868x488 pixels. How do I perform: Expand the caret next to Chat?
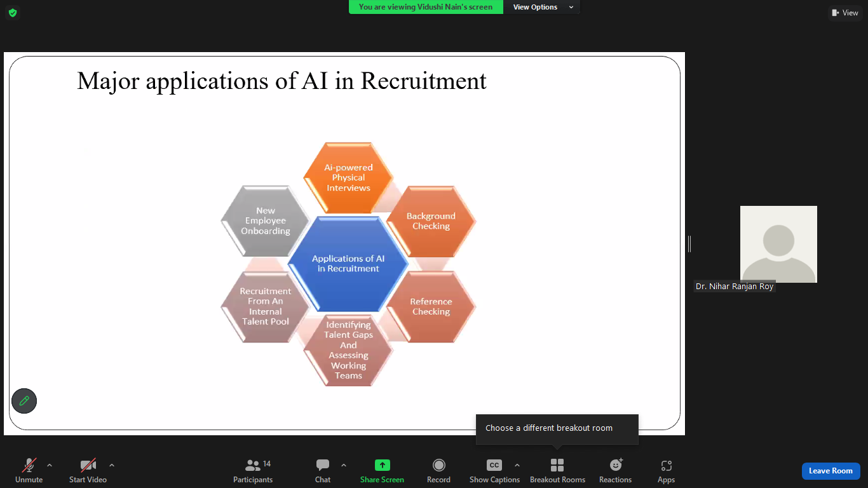click(x=344, y=465)
